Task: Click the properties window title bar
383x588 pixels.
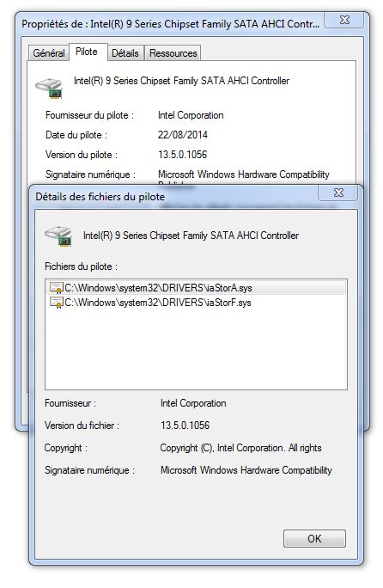Action: 171,24
